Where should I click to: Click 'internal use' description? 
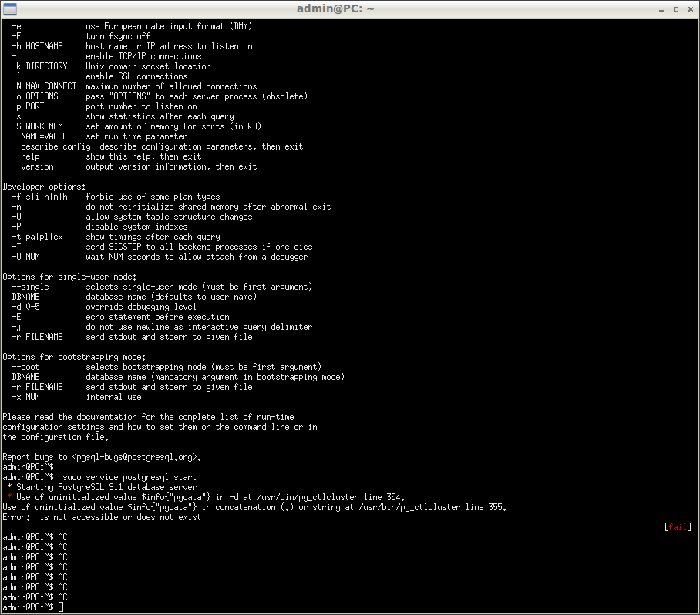tap(113, 397)
